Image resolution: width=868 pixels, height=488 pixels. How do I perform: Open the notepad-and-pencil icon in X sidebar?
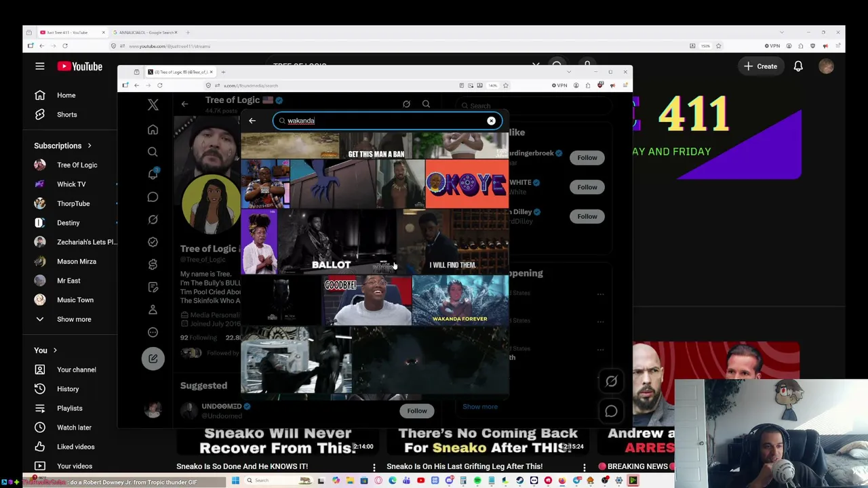click(x=153, y=287)
